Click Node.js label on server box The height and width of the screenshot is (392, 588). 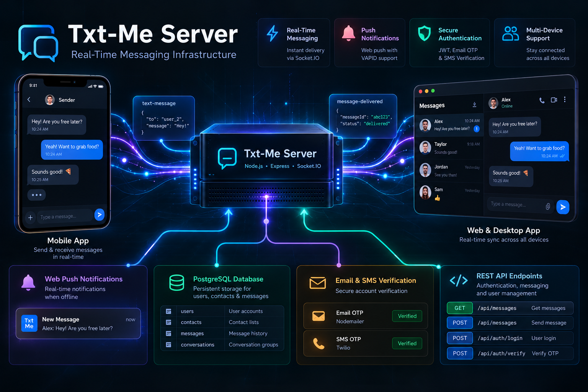pyautogui.click(x=254, y=166)
